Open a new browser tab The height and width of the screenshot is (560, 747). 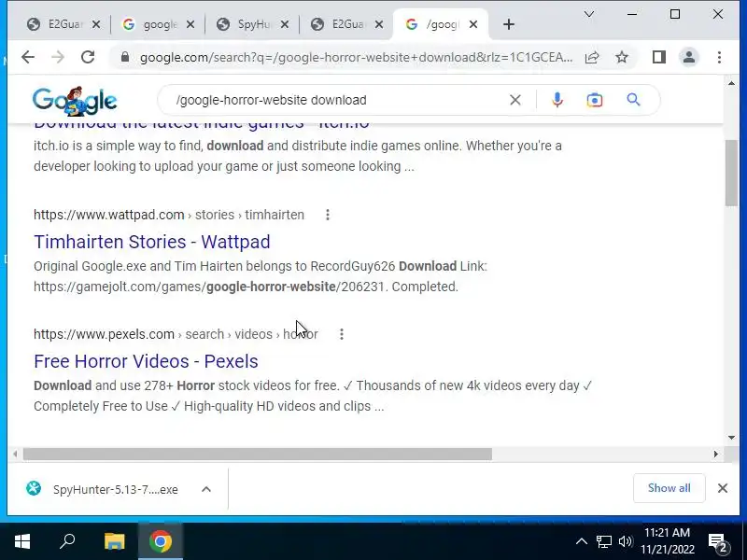click(x=508, y=24)
